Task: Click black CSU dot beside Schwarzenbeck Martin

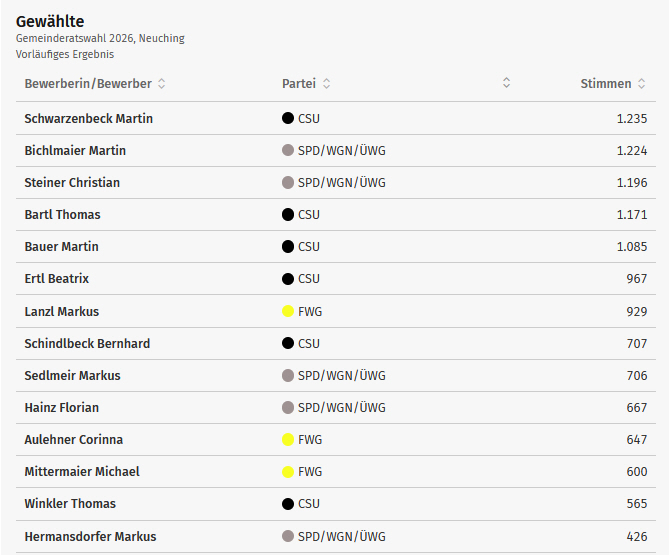Action: point(288,119)
